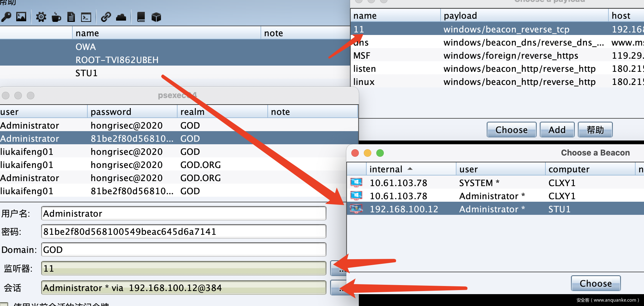644x306 pixels.
Task: Select the dns listener row
Action: (497, 42)
